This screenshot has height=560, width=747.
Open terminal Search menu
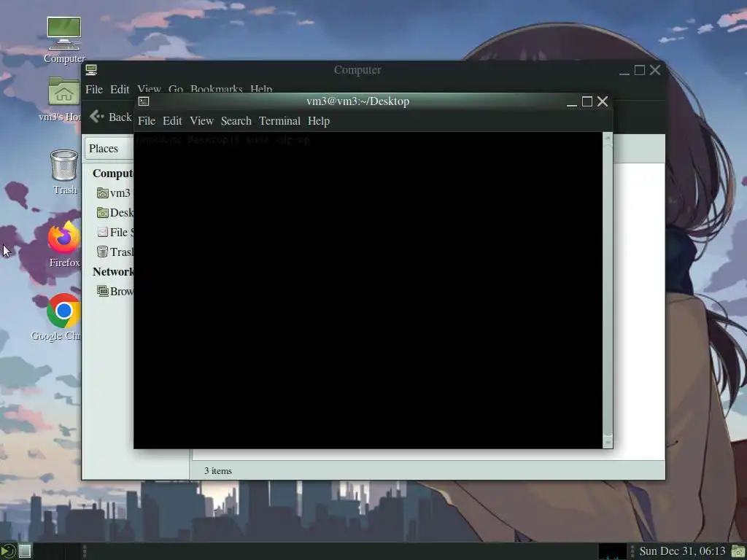pos(236,121)
